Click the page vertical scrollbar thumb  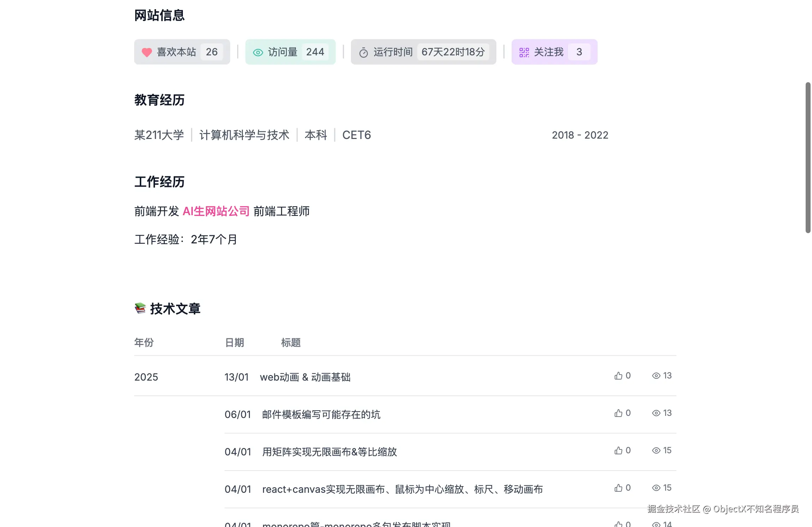point(808,157)
